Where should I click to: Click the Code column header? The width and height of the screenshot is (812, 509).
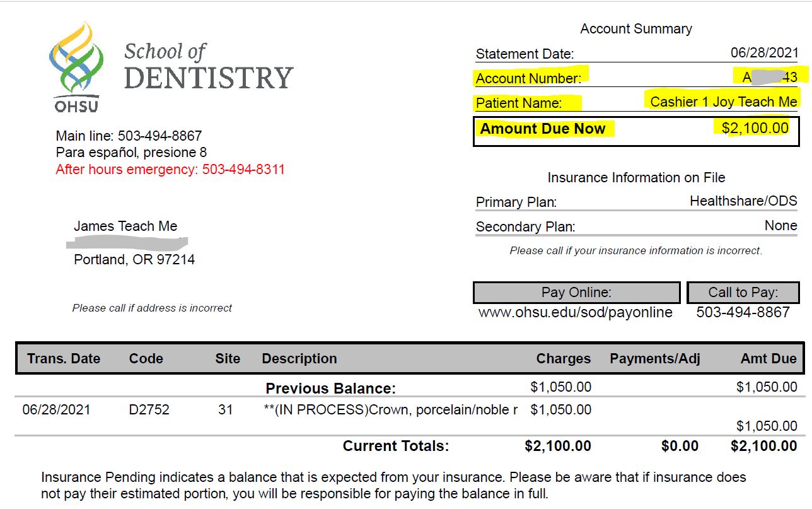click(x=146, y=359)
